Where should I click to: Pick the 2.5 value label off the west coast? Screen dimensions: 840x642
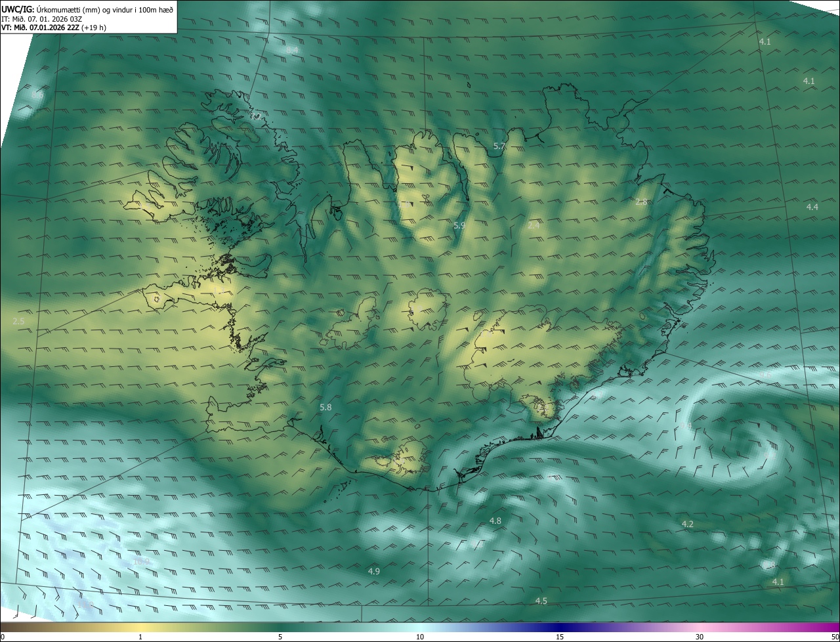(18, 321)
